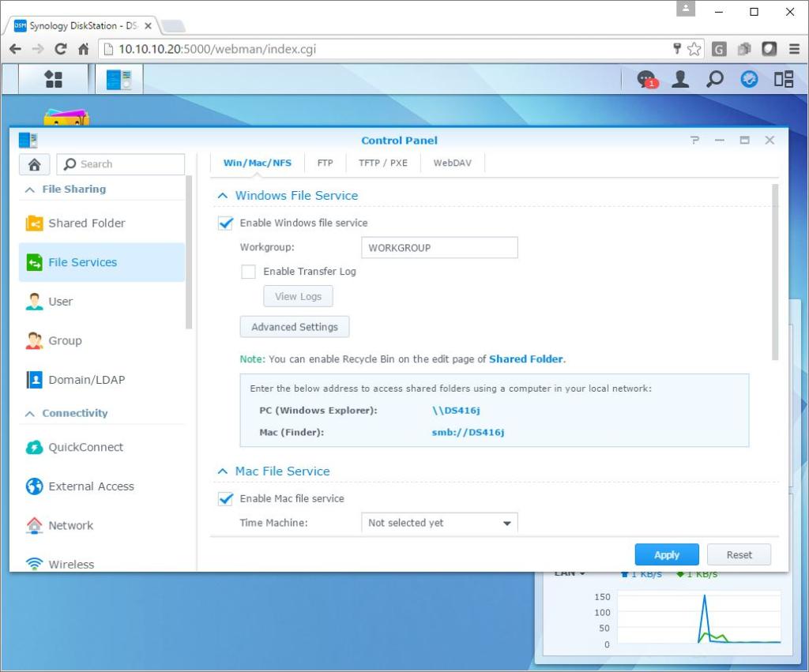Disable the Windows file service checkbox
The height and width of the screenshot is (672, 809).
tap(226, 223)
